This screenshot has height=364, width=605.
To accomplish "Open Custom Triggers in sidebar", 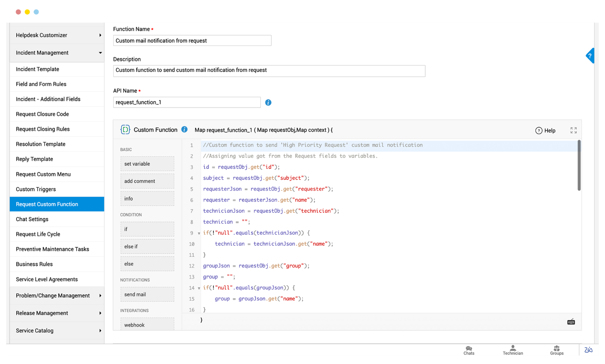I will [x=36, y=189].
